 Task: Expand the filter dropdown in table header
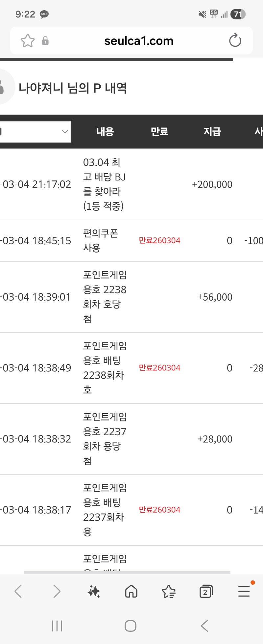click(35, 132)
